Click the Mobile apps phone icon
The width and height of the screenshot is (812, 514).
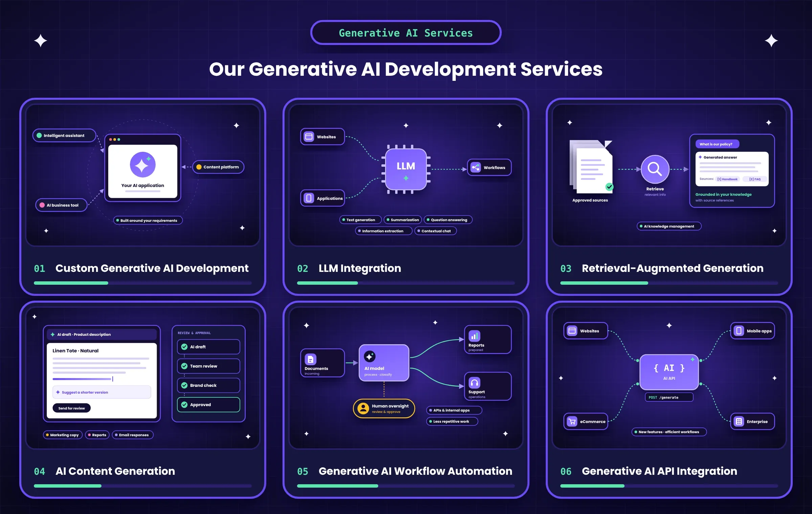pos(739,331)
